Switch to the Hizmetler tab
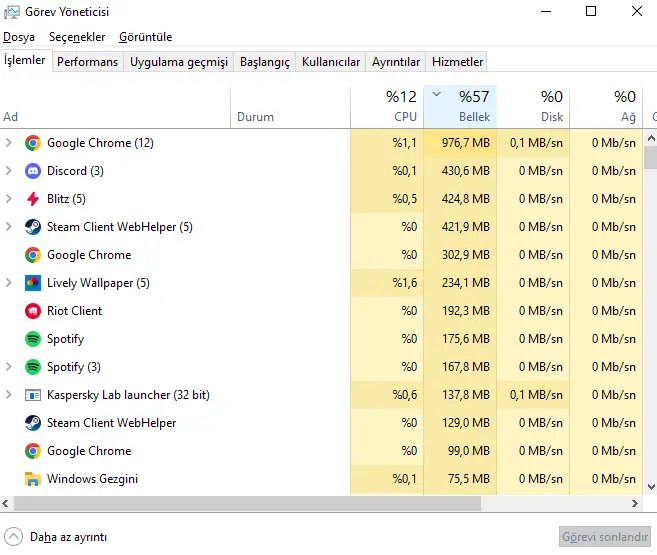The image size is (657, 555). click(457, 62)
